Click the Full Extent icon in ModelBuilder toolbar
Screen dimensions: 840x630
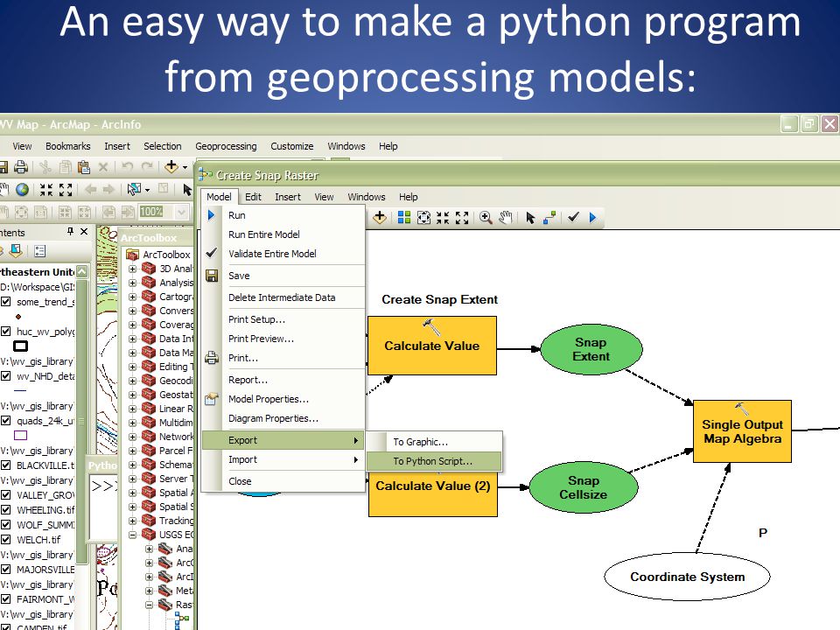point(423,217)
